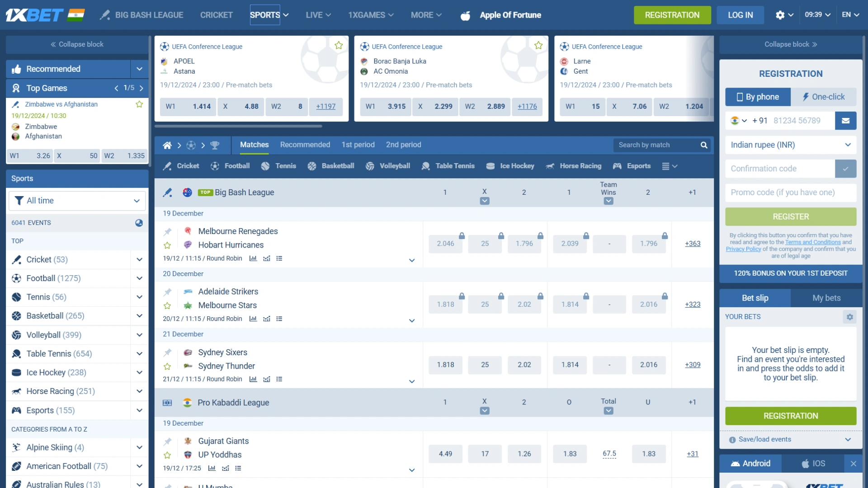Click the REGISTRATION button in top right

point(672,15)
